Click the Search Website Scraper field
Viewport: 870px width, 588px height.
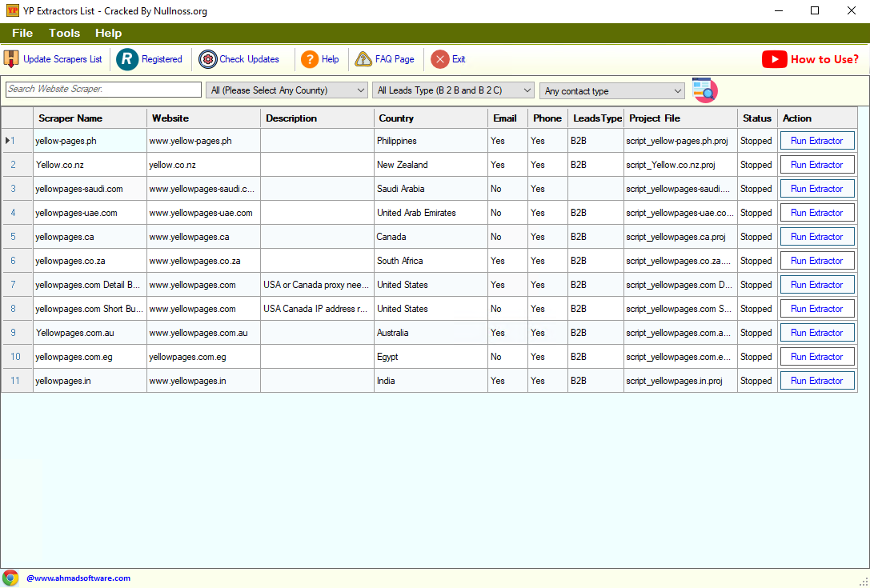[103, 90]
